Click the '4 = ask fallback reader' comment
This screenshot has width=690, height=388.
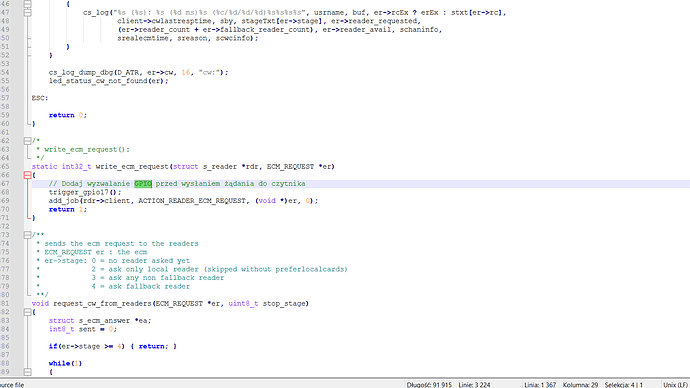pos(141,286)
